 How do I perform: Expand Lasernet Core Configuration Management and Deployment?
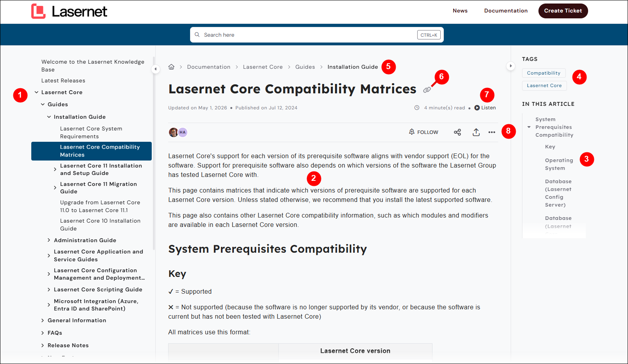click(x=49, y=274)
